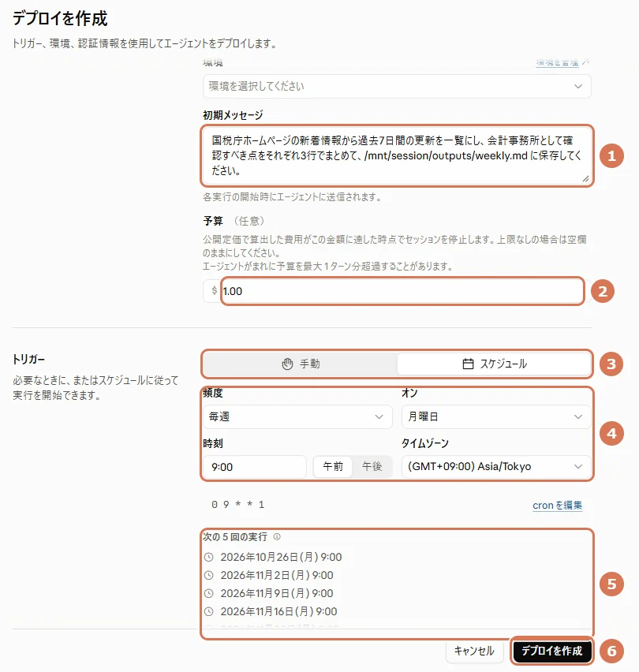Open the 環境を選択してください dropdown

pyautogui.click(x=397, y=86)
